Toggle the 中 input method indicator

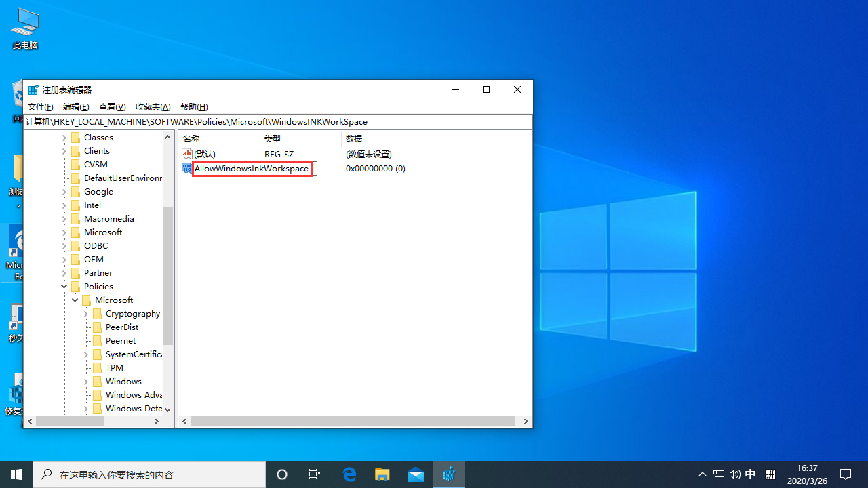pyautogui.click(x=750, y=474)
